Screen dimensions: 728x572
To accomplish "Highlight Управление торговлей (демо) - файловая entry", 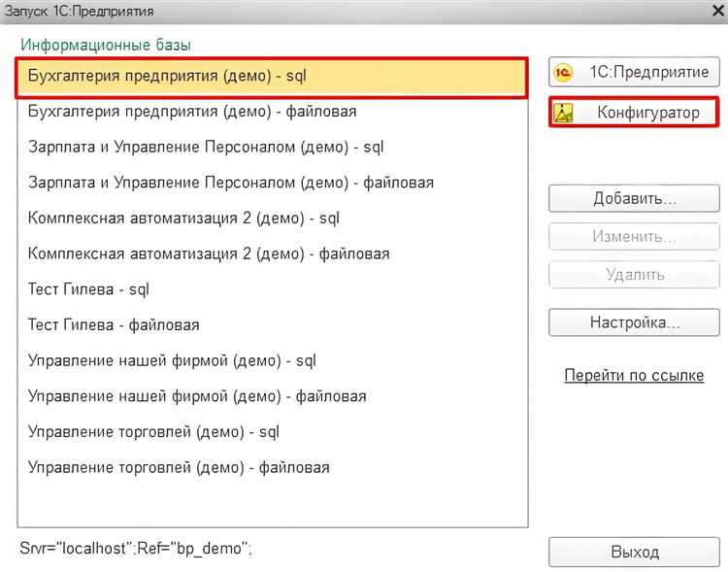I will (x=179, y=467).
